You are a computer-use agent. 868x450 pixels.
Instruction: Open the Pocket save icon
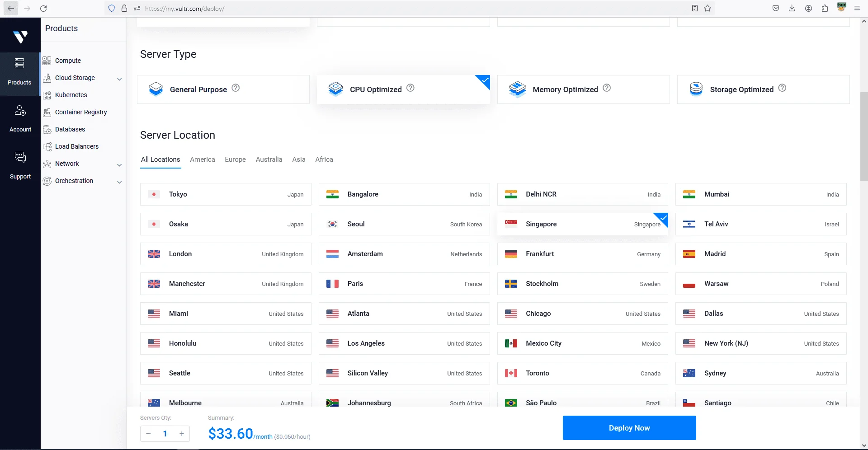tap(776, 8)
